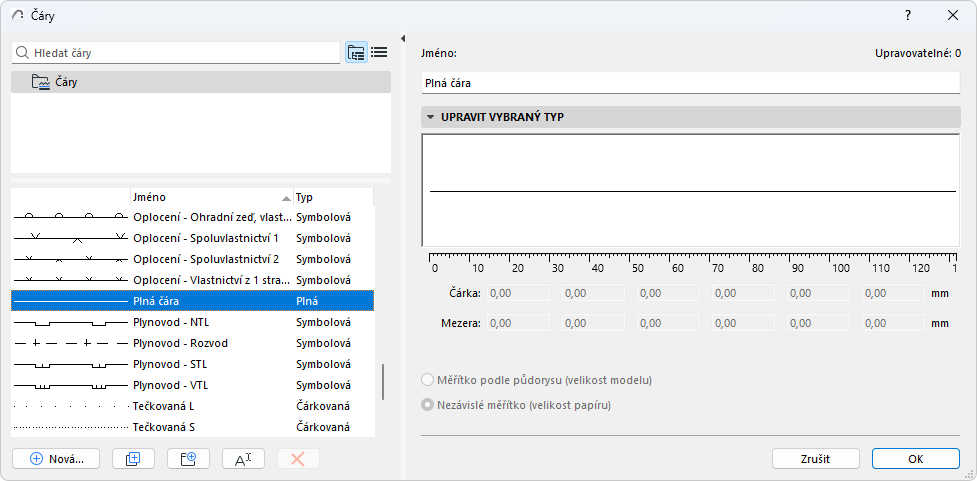Click the Hledat čáry search field
Viewport: 977px width, 481px height.
tap(176, 53)
